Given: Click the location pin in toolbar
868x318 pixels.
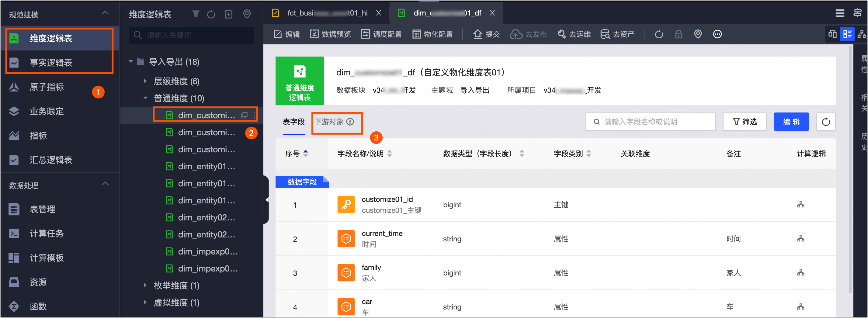Looking at the screenshot, I should point(698,34).
